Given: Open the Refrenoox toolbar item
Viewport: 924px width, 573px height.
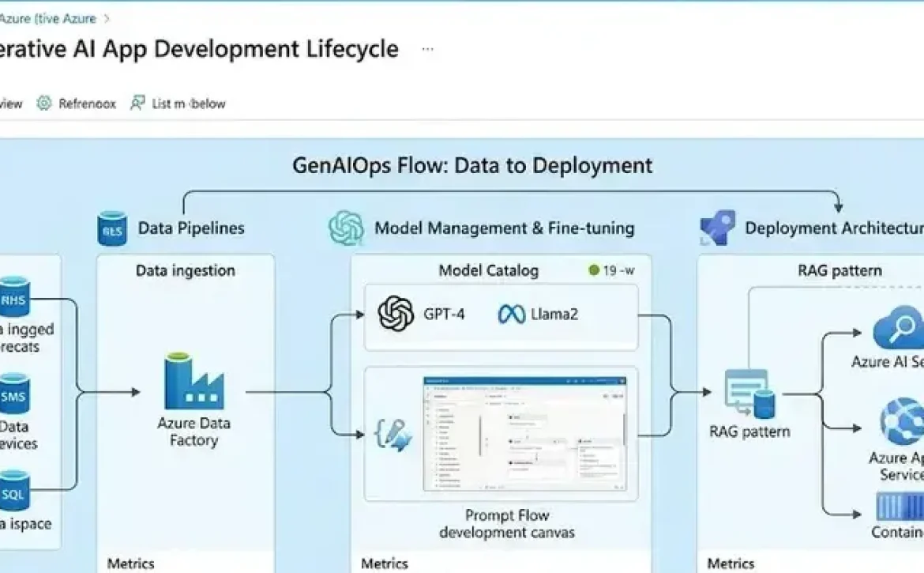Looking at the screenshot, I should pos(77,104).
